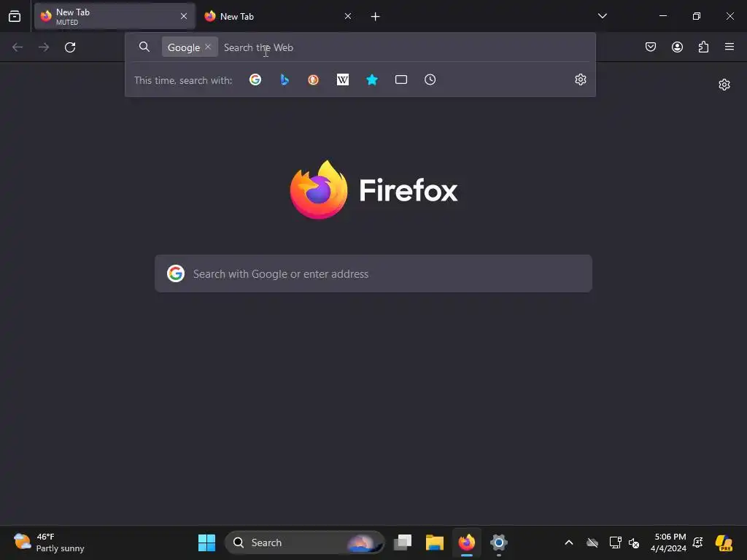Search this time with Bing
747x560 pixels.
(x=285, y=79)
